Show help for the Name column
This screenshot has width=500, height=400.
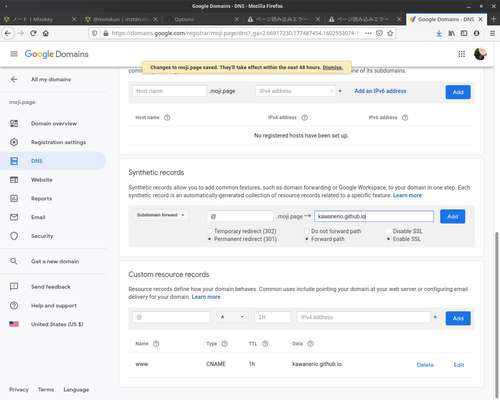(156, 344)
